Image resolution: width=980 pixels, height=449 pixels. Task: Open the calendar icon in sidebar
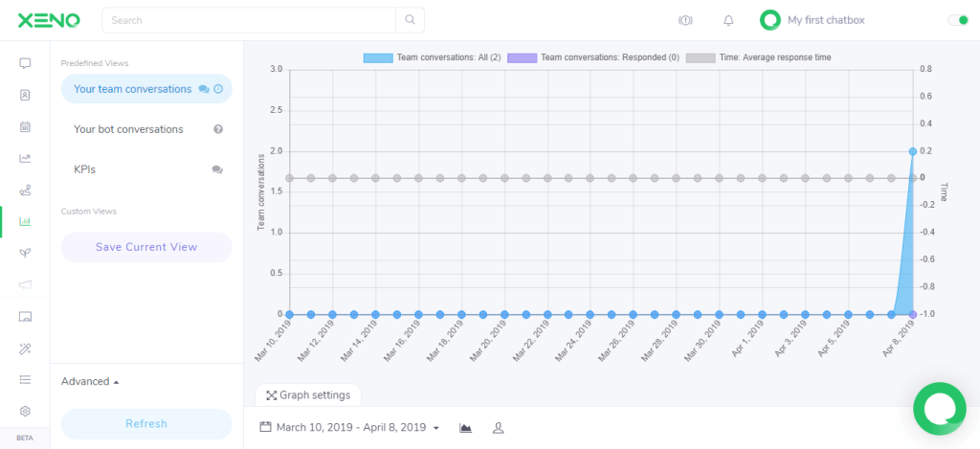click(25, 127)
